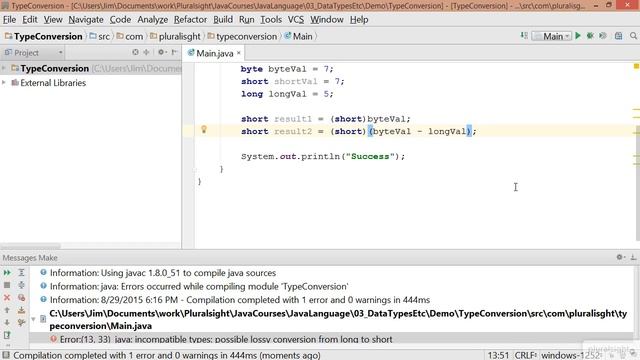Click pluralisght breadcrumb in navigation bar
The image size is (640, 360).
(x=175, y=36)
